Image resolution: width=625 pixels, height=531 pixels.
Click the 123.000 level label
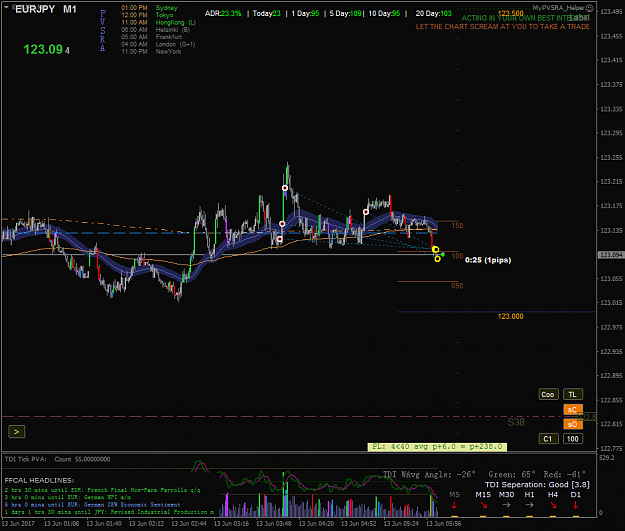[511, 316]
